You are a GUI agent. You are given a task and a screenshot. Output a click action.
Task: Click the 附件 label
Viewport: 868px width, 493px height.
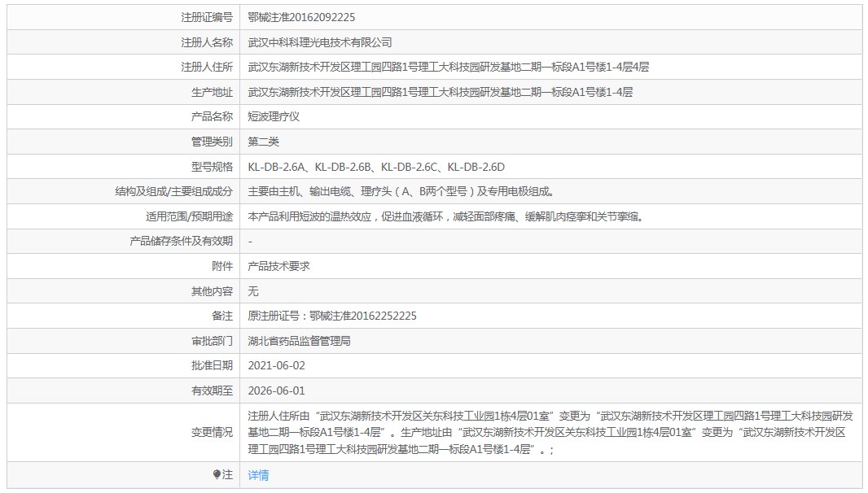(222, 266)
